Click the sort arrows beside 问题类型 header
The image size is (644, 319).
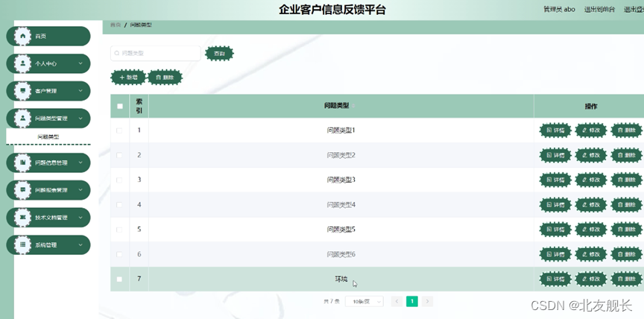point(353,106)
